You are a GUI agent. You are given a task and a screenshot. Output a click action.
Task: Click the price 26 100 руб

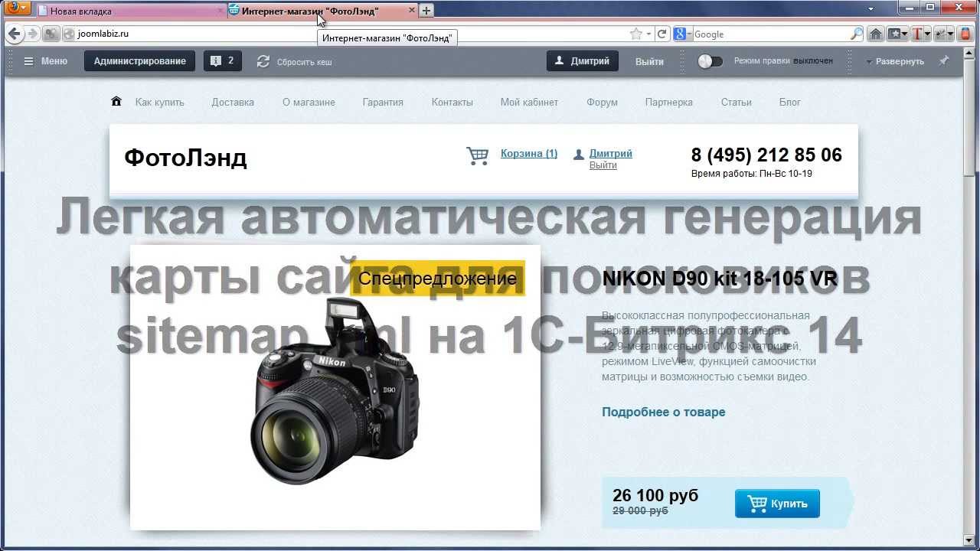[655, 495]
